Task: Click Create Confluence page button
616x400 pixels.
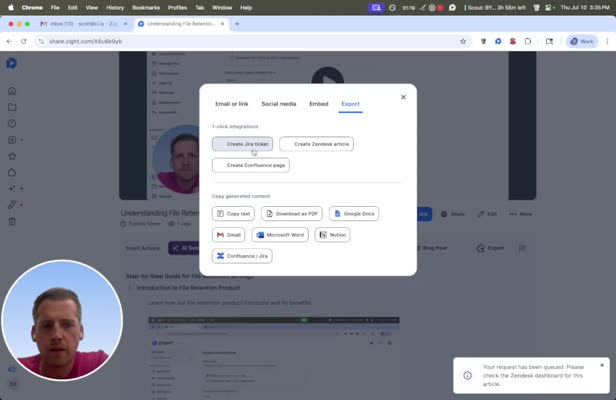Action: point(251,165)
